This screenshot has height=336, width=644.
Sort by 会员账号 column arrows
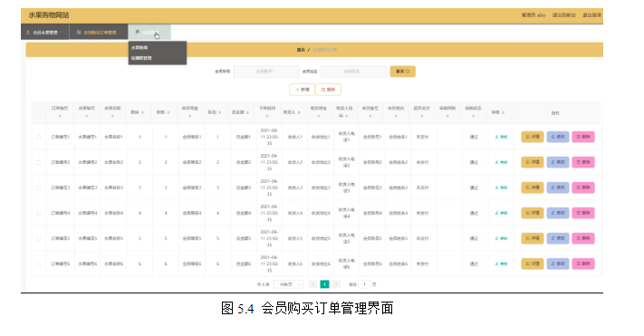click(370, 117)
